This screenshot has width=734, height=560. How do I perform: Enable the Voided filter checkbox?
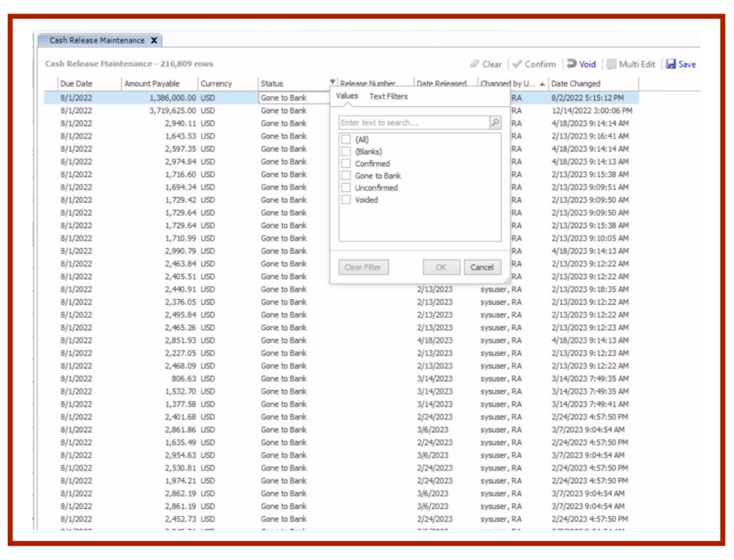(x=346, y=200)
